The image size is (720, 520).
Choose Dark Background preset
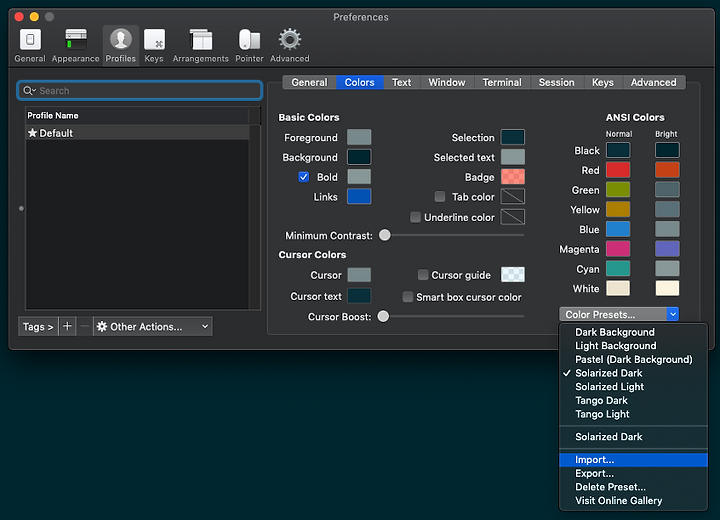[x=633, y=332]
